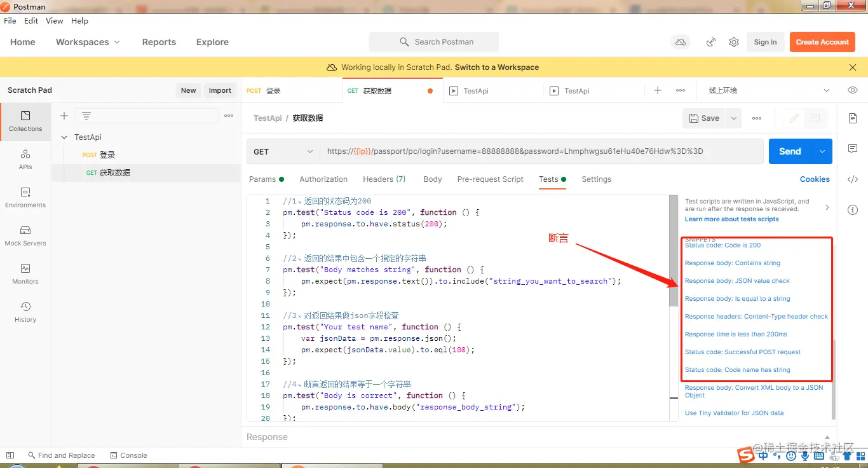Insert snippet Response body: Contains string
This screenshot has width=868, height=468.
[x=732, y=263]
